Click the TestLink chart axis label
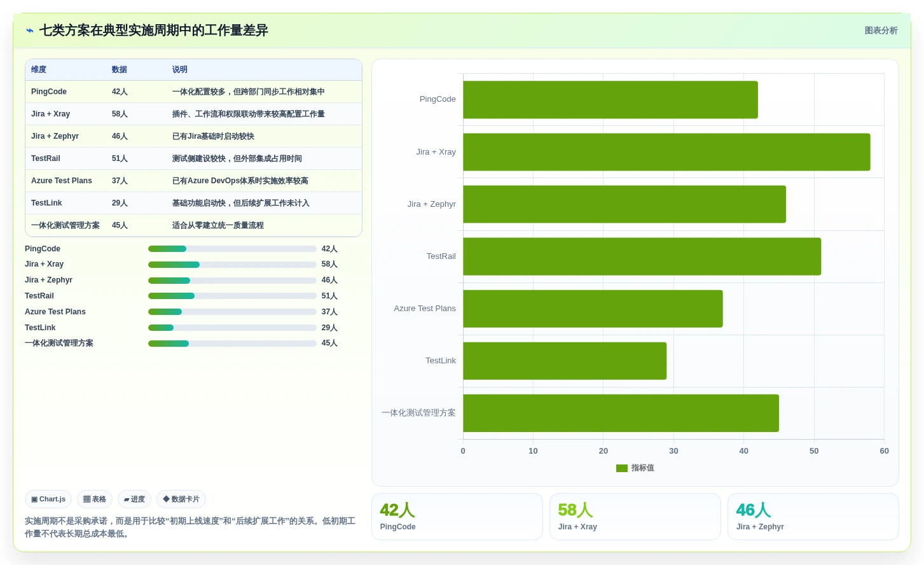 (441, 361)
